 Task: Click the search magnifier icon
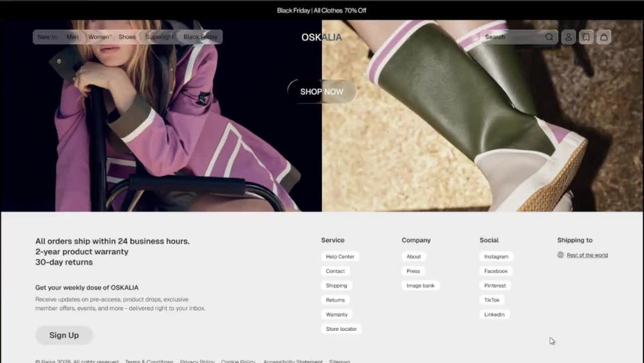click(549, 37)
